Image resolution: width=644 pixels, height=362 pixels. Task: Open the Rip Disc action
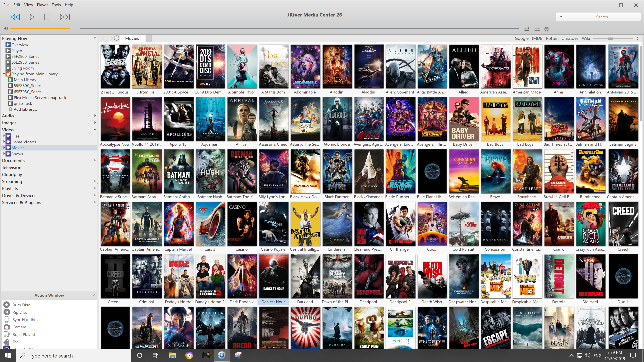coord(20,312)
